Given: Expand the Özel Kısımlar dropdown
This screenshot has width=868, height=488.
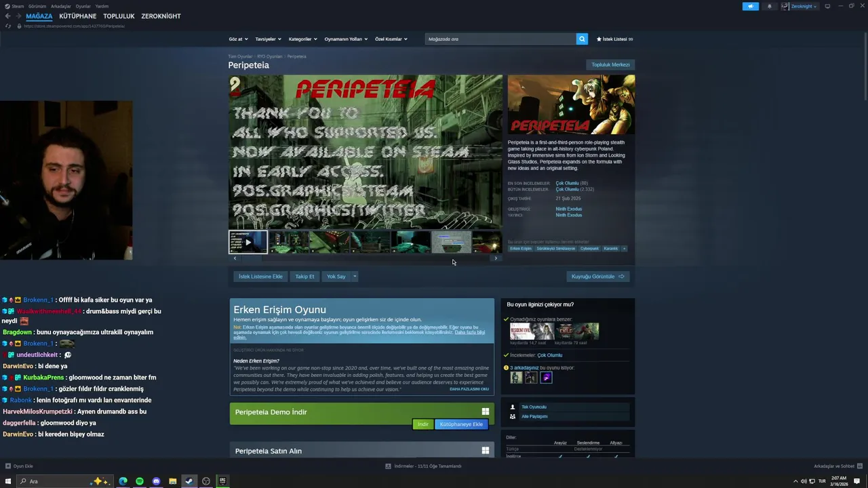Looking at the screenshot, I should (391, 39).
